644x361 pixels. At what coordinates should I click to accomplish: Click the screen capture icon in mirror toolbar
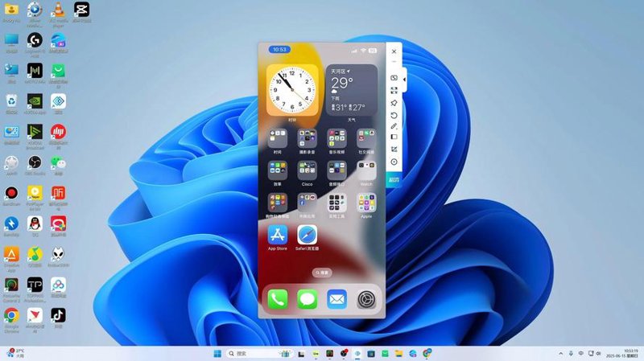394,150
